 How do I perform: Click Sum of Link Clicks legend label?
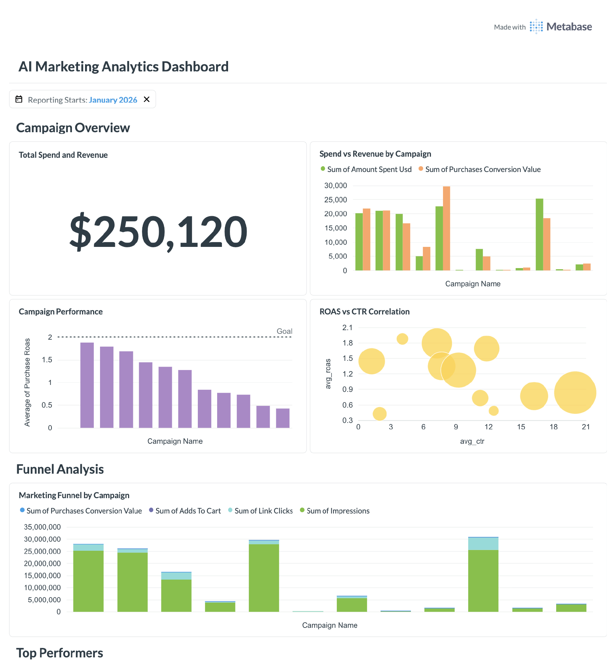pyautogui.click(x=263, y=511)
